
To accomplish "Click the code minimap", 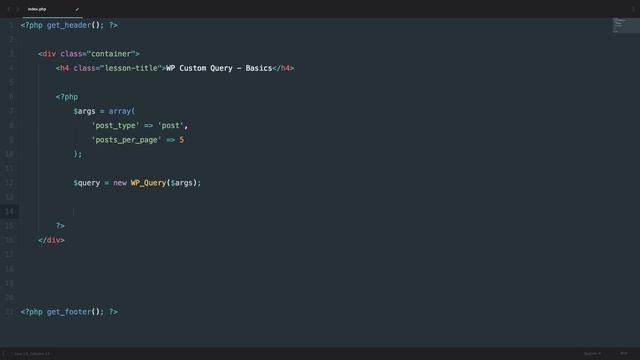I will click(x=626, y=25).
